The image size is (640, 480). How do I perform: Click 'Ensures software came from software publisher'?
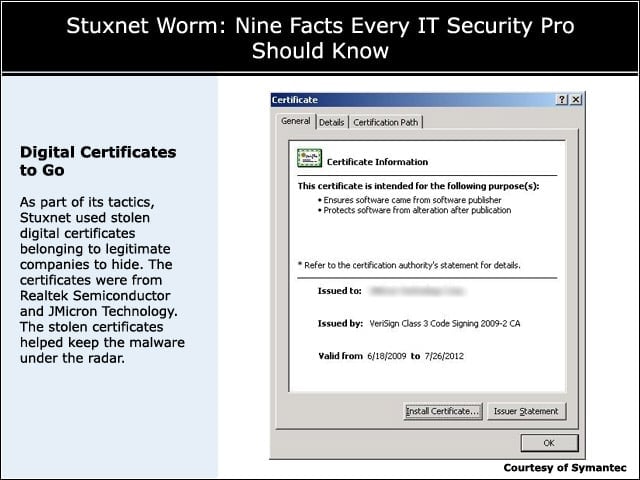pos(412,200)
